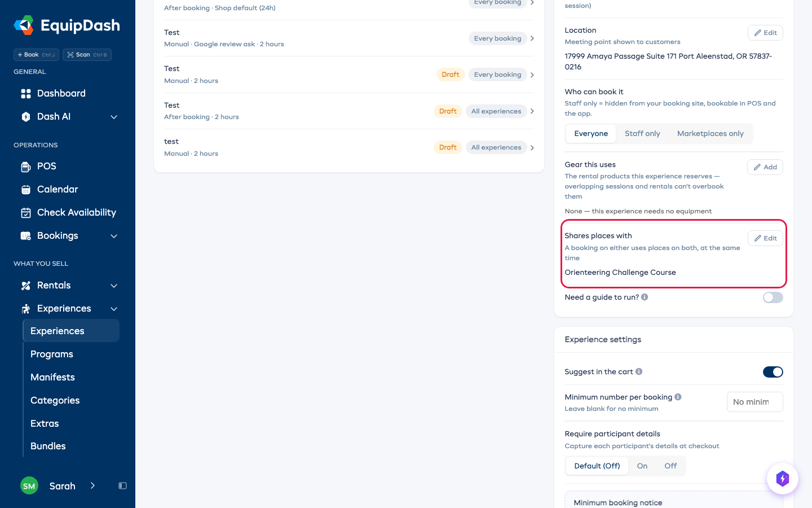Viewport: 812px width, 508px height.
Task: Click the EquipDash logo
Action: pos(67,25)
